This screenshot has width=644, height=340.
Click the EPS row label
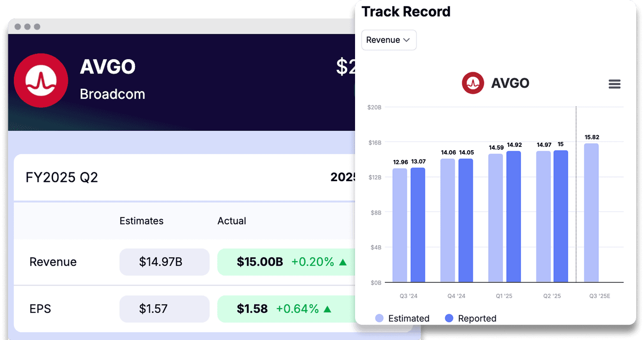[x=40, y=309]
